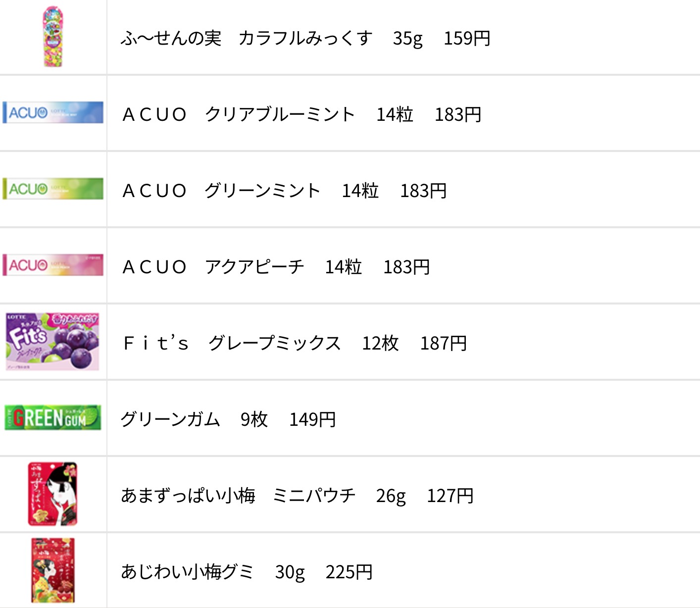Screen dimensions: 700x608
Task: Open the Fit's グレープミックス 12枚 listing
Action: click(295, 343)
